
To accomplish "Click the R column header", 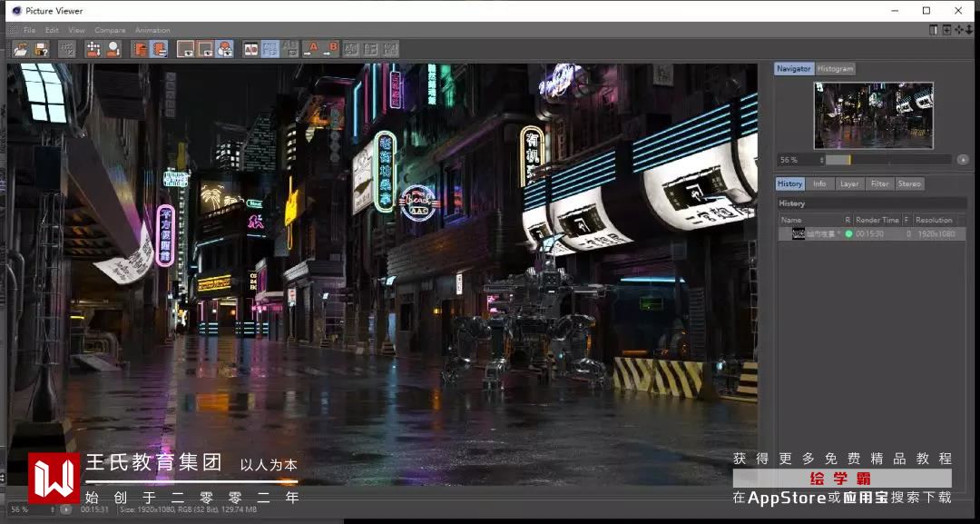I will tap(848, 220).
